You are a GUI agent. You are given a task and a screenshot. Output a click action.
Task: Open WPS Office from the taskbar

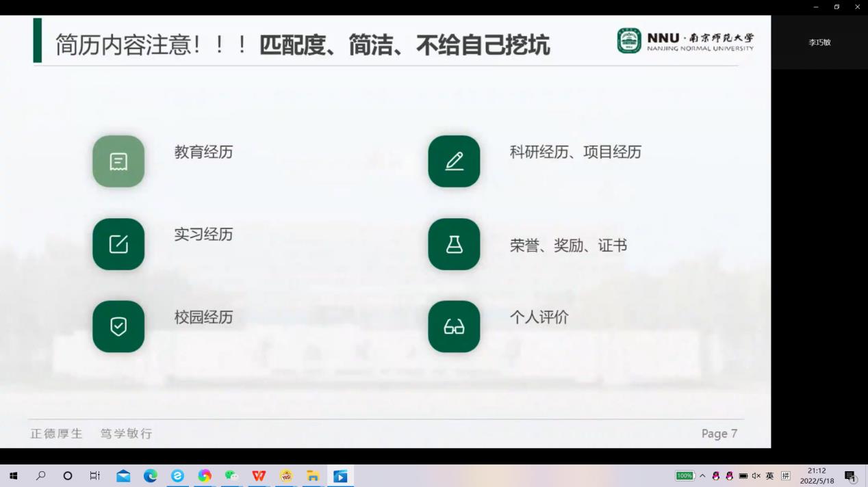coord(259,476)
